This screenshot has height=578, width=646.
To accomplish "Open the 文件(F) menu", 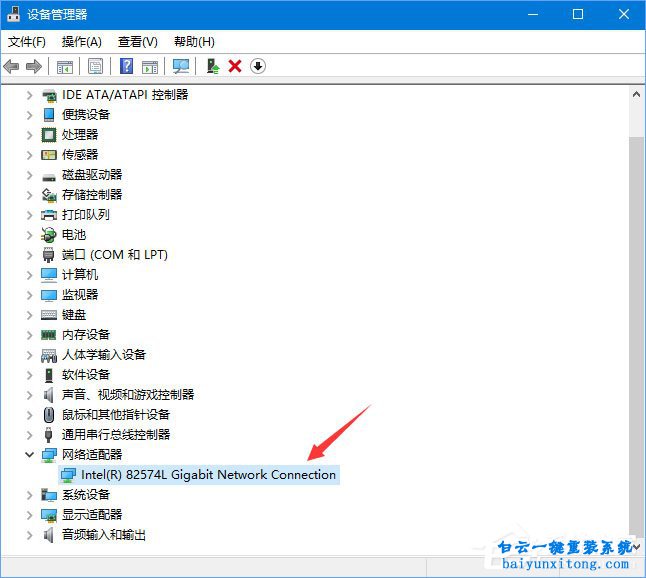I will pos(27,42).
